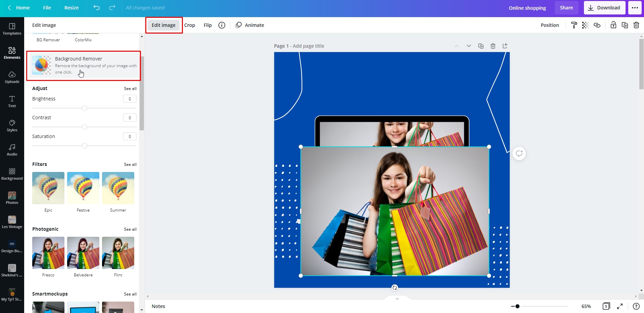Open the Transparency checkerboard icon
This screenshot has height=313, width=644.
coord(585,25)
